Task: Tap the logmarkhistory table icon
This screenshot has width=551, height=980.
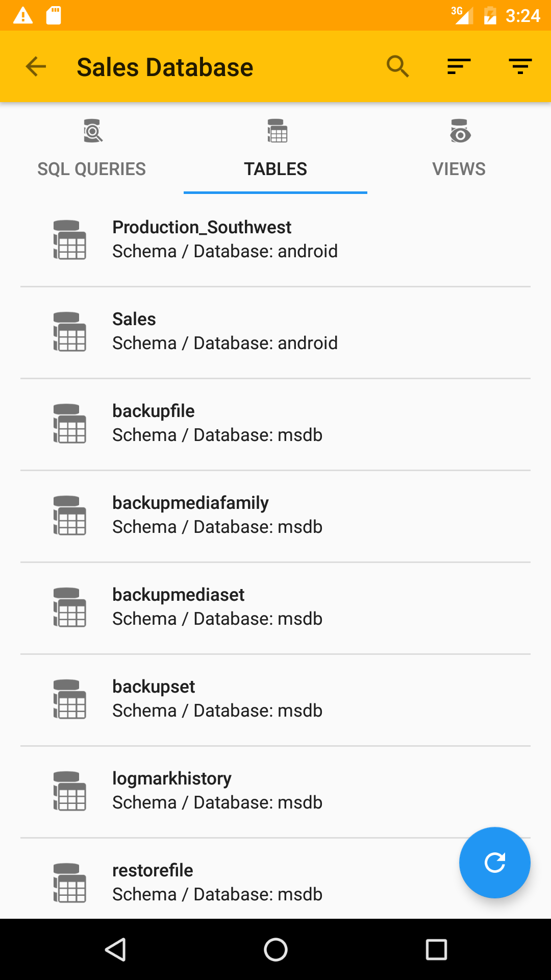Action: pyautogui.click(x=70, y=791)
